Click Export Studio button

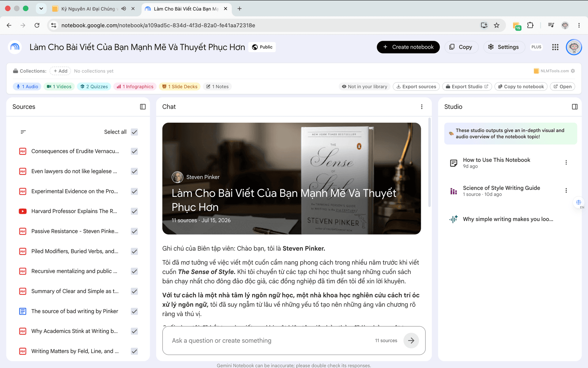467,86
